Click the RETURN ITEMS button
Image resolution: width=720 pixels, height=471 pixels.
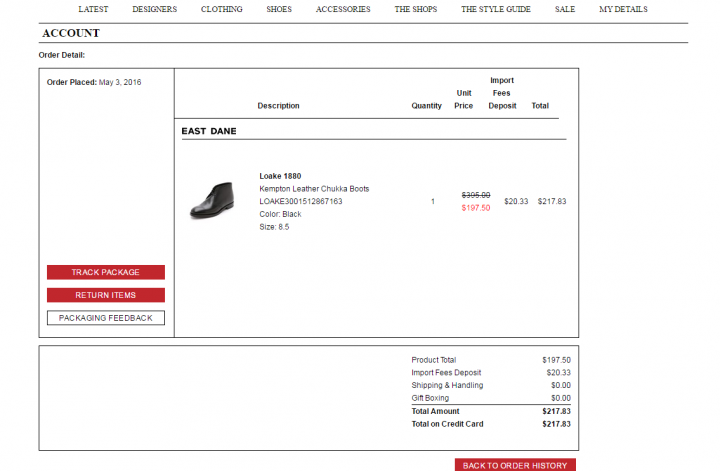pos(106,295)
